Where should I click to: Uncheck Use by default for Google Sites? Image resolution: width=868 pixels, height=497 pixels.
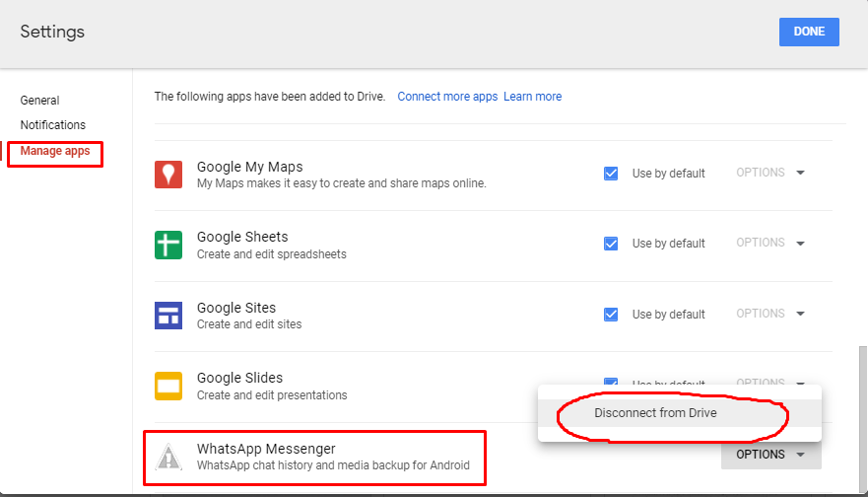611,315
